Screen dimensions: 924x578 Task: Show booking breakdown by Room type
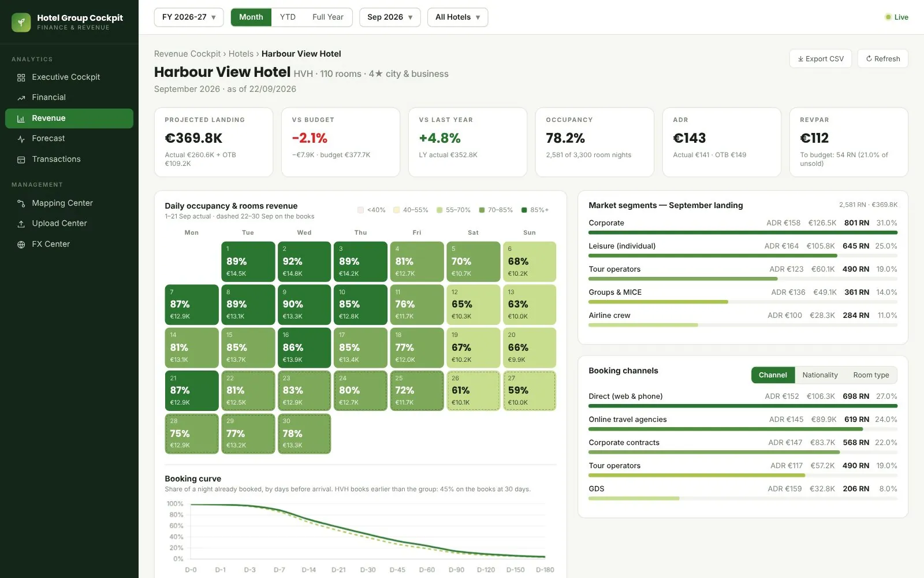point(871,375)
